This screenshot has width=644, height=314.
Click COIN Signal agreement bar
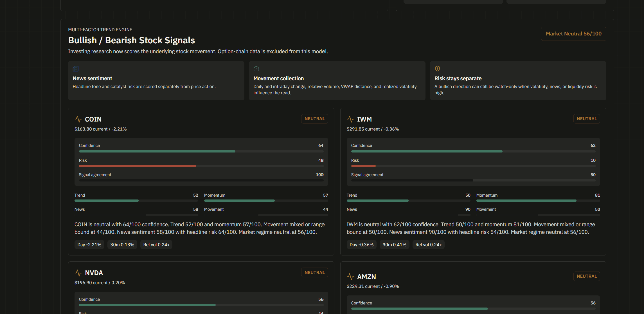[201, 180]
